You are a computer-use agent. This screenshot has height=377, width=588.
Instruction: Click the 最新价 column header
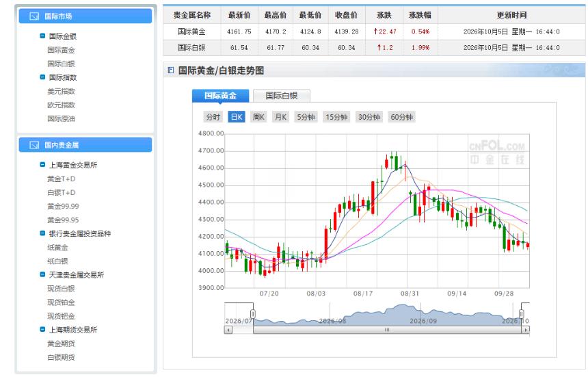click(239, 15)
